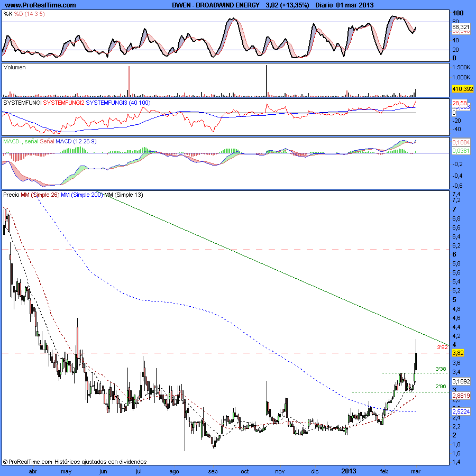The image size is (476, 476).
Task: Click the 68,321 stochastic value box
Action: [461, 27]
